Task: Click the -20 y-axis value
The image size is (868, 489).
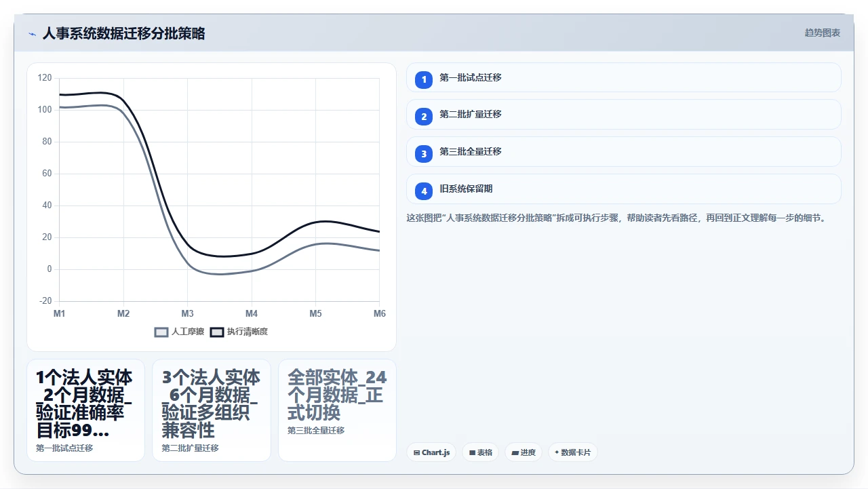Action: click(x=45, y=301)
